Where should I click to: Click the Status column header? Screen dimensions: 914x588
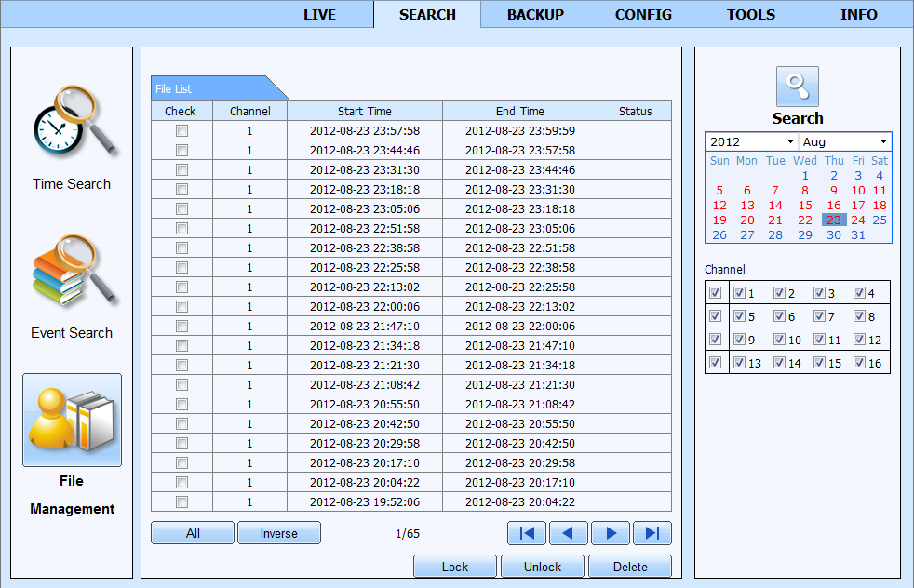636,111
